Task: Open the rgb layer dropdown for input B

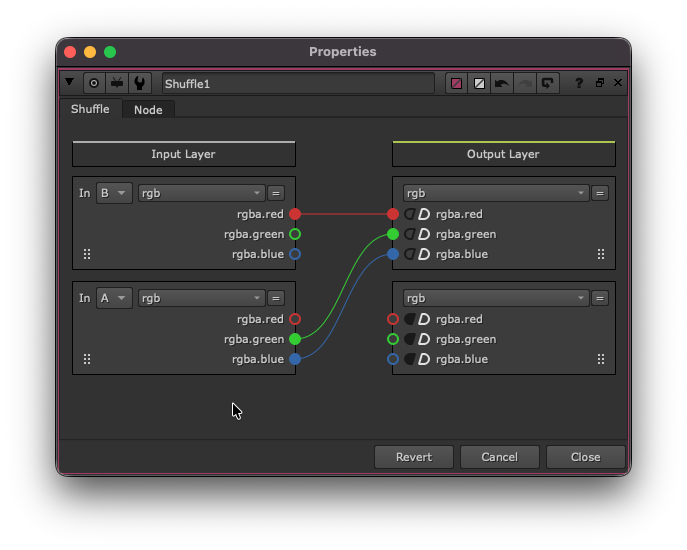Action: 202,193
